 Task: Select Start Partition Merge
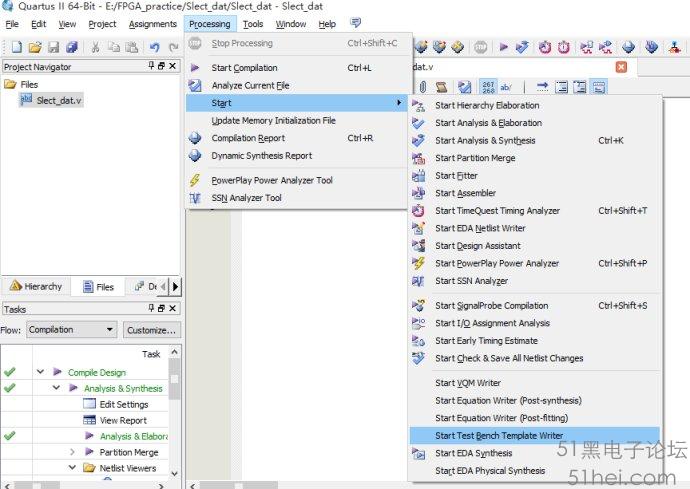tap(535, 158)
